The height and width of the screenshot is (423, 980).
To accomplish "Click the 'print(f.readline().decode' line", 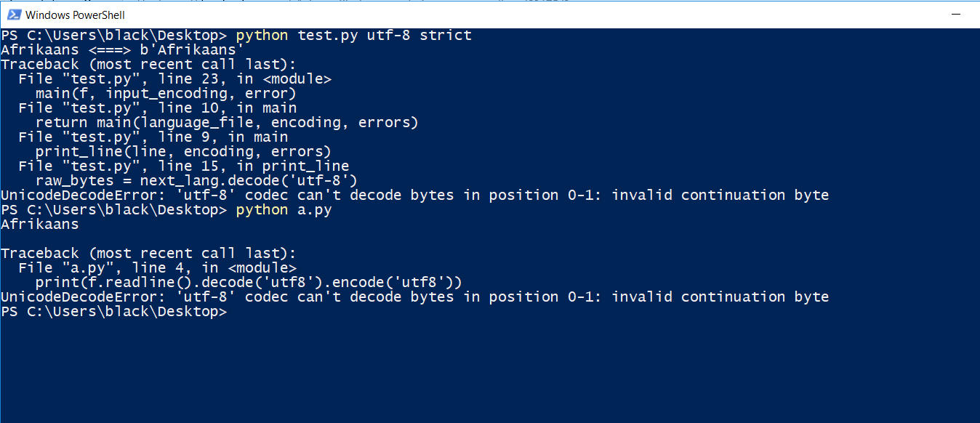I will pyautogui.click(x=249, y=282).
